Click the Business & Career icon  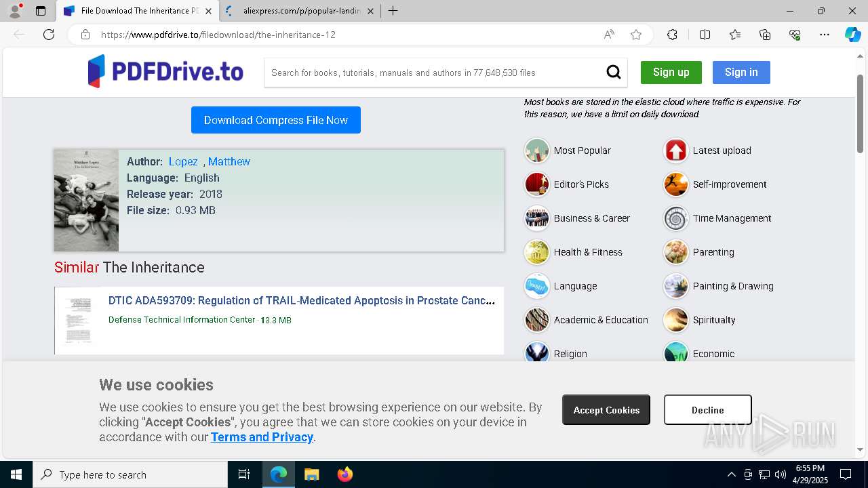[x=536, y=218]
